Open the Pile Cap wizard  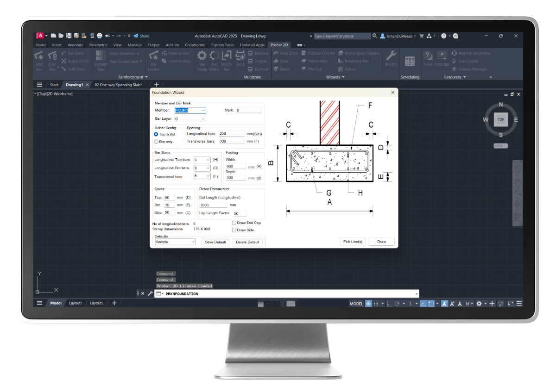click(x=311, y=69)
